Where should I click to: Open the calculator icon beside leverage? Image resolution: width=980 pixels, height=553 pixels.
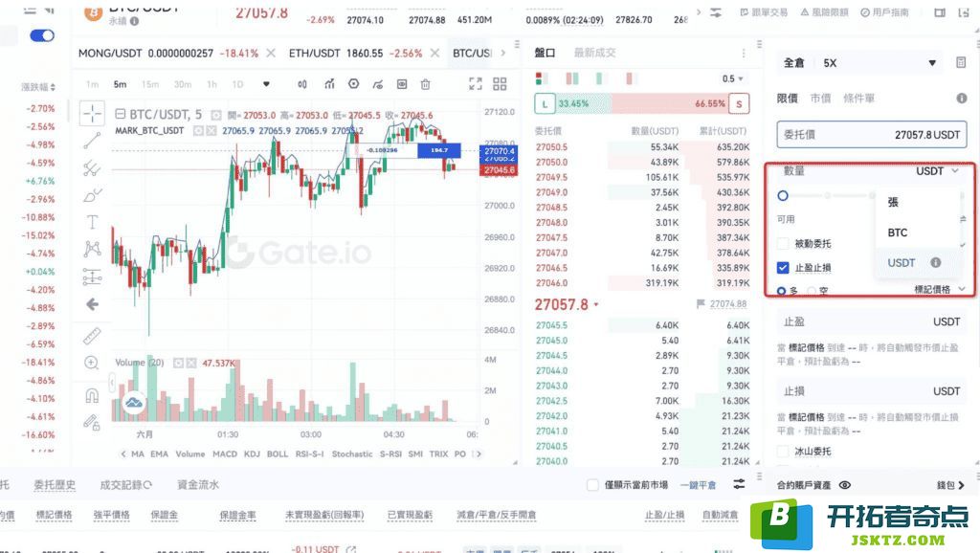(x=961, y=62)
